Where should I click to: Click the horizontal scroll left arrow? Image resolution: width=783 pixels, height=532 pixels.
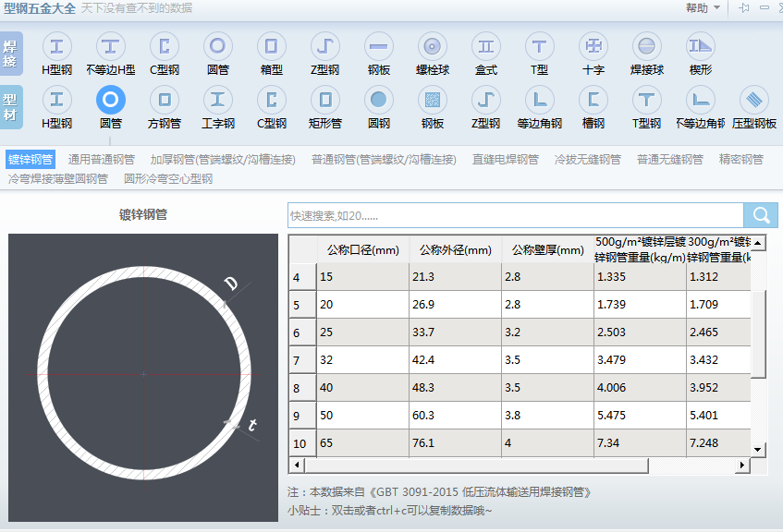(x=297, y=465)
